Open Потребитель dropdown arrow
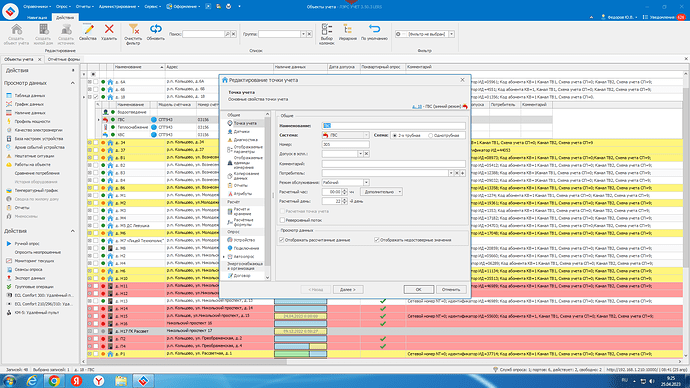This screenshot has width=690, height=388. tap(451, 173)
